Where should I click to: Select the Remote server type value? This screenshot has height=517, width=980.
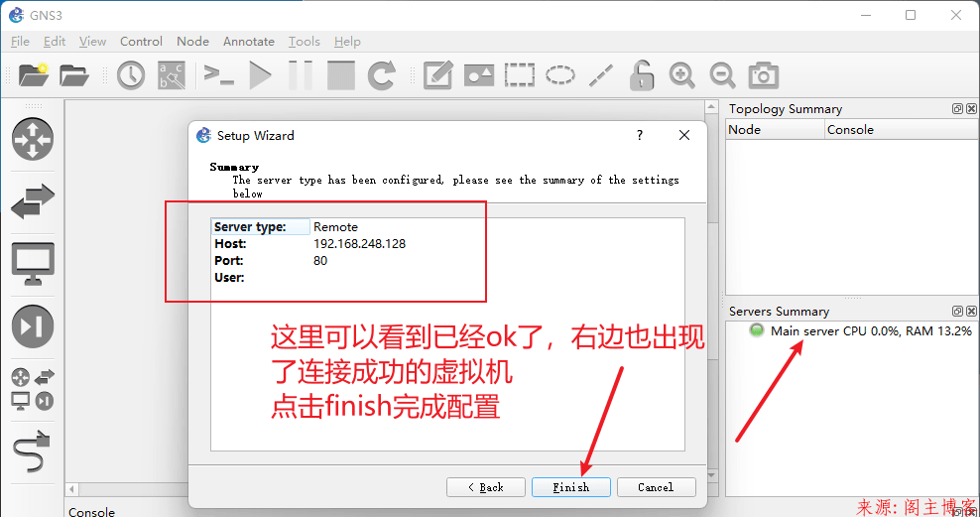[x=335, y=227]
